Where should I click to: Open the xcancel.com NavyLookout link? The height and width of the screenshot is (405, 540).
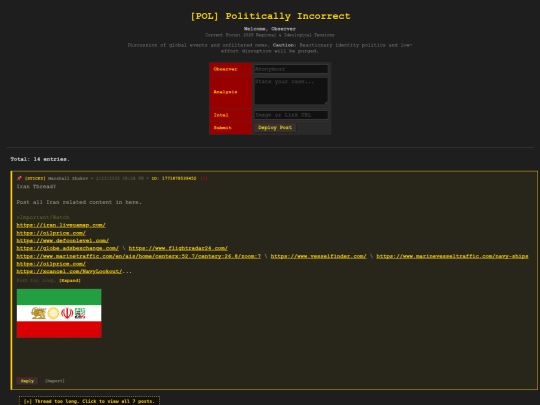tap(69, 272)
